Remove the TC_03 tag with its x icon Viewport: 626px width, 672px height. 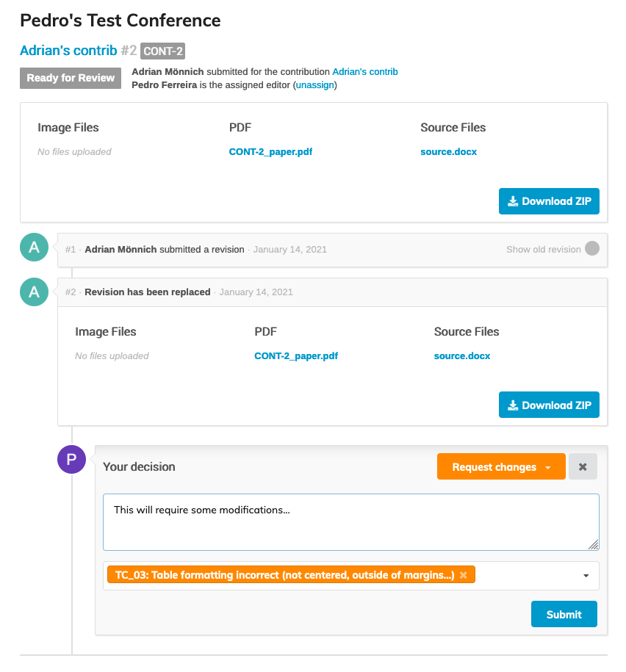click(464, 575)
